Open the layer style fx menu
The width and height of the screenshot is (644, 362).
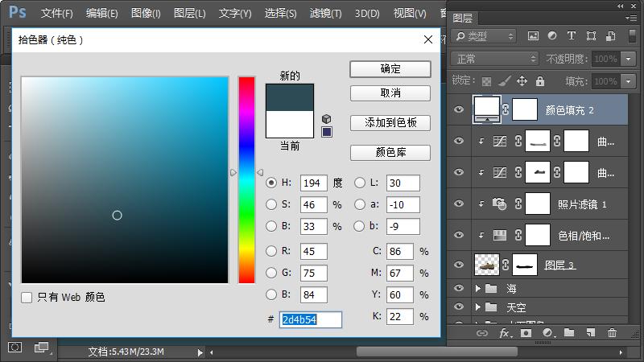point(506,333)
